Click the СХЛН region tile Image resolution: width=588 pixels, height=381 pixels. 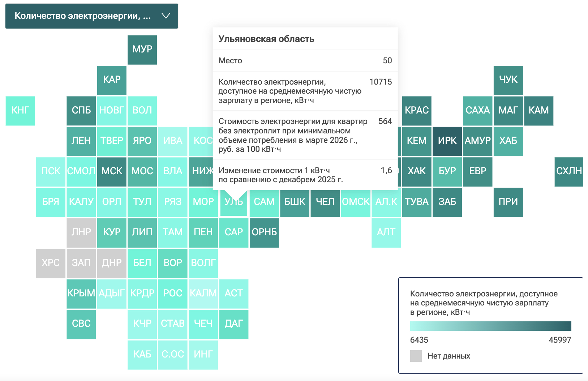click(x=569, y=172)
